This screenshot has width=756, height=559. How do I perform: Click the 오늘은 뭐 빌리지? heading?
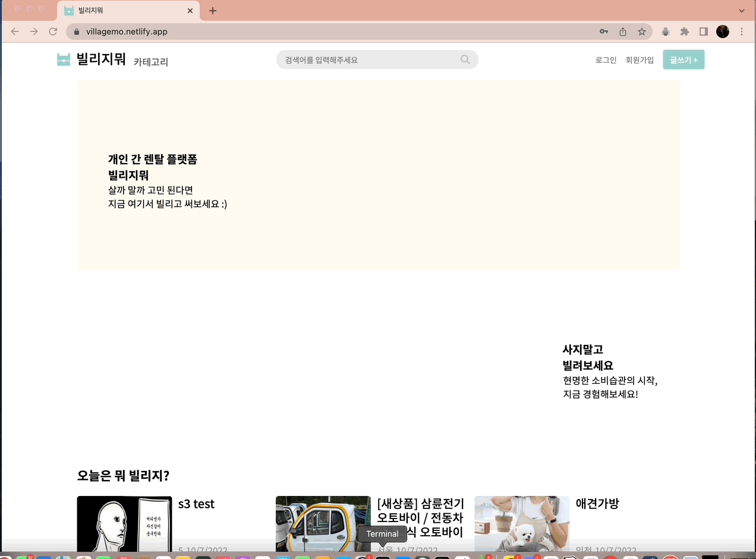(x=123, y=476)
